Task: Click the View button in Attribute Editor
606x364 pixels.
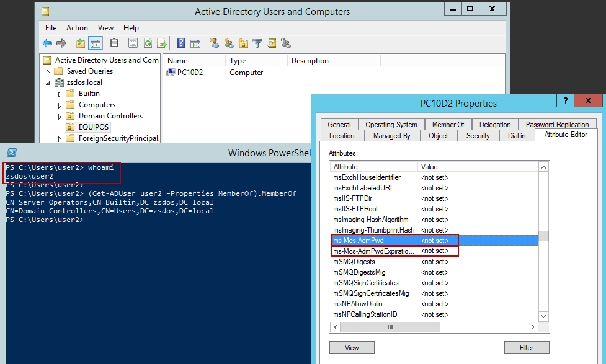Action: [x=352, y=347]
